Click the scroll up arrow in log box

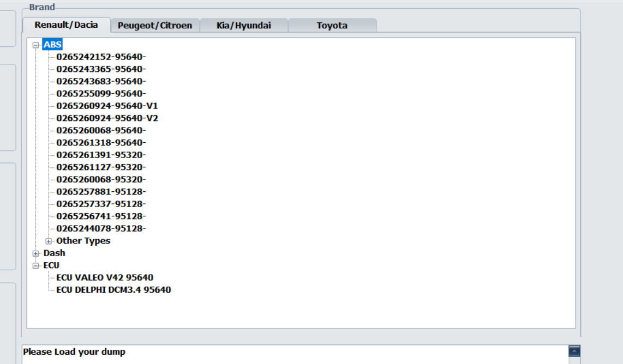pyautogui.click(x=574, y=351)
